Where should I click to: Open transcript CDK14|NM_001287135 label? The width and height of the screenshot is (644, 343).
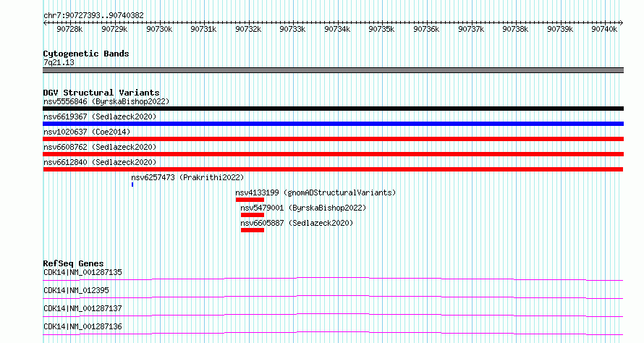[x=82, y=272]
